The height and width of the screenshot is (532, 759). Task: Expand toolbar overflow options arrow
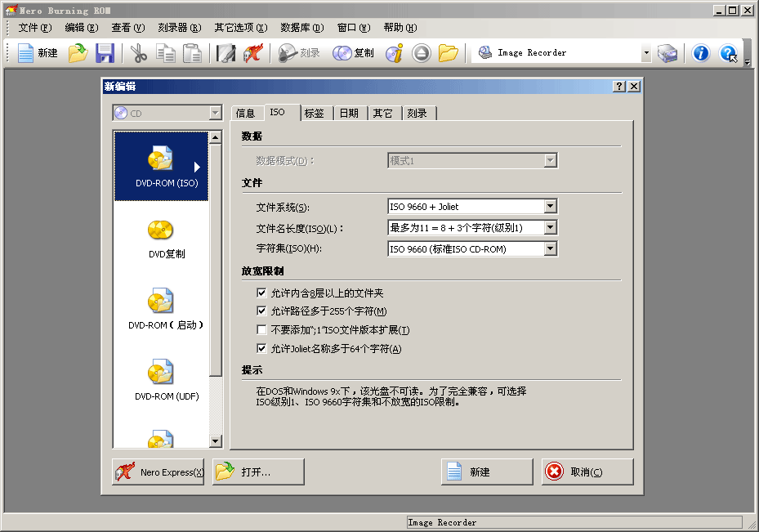(x=748, y=62)
